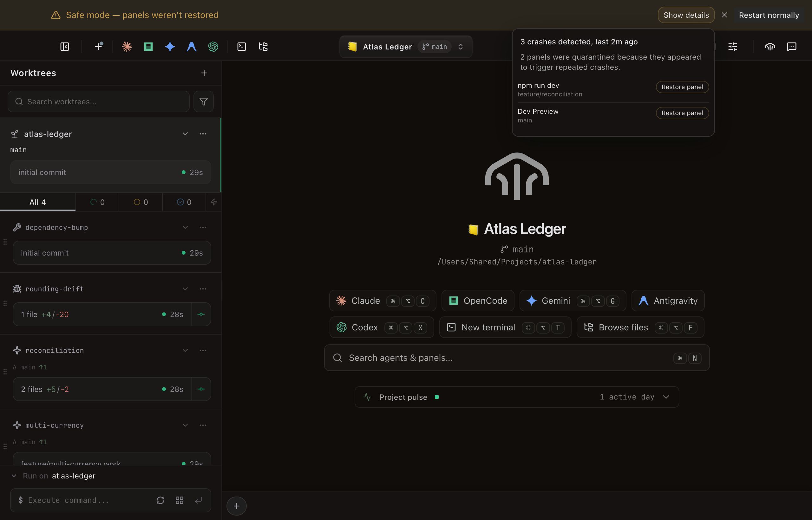Click the Search agents & panels field
This screenshot has width=812, height=520.
[517, 358]
